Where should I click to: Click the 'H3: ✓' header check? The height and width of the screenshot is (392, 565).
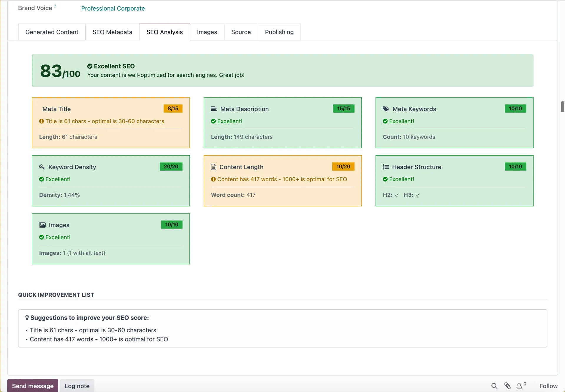click(x=412, y=195)
